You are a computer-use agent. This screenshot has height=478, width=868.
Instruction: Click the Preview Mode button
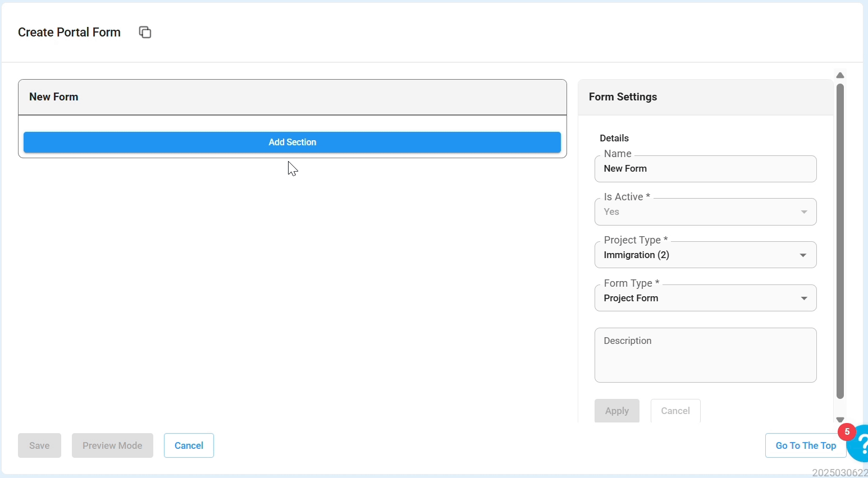112,445
